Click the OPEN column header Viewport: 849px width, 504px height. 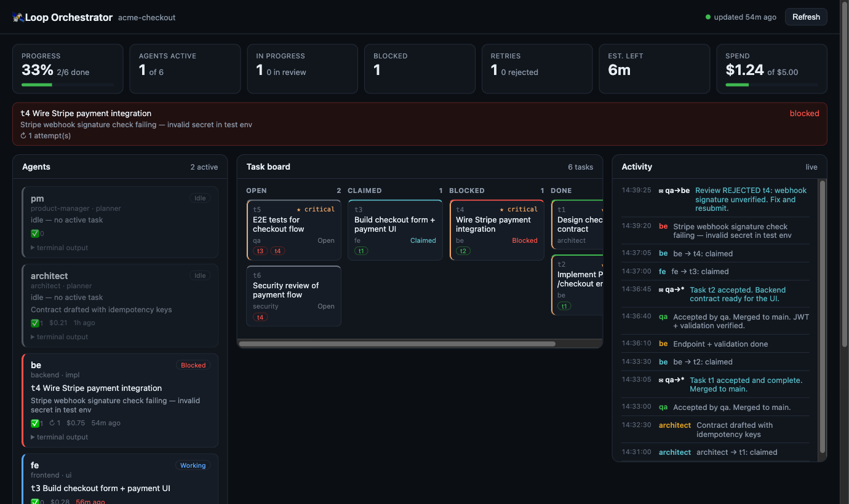pyautogui.click(x=257, y=191)
